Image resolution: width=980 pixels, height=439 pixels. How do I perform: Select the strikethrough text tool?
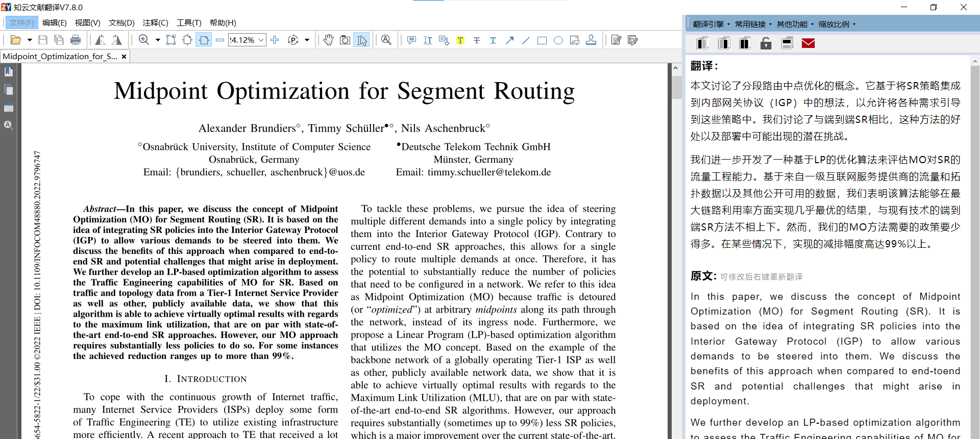point(477,40)
